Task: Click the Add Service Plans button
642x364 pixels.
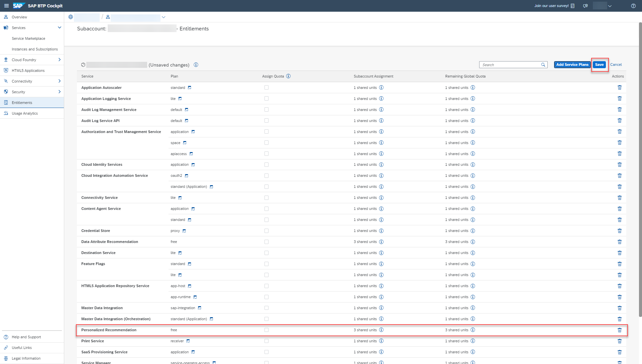Action: 572,65
